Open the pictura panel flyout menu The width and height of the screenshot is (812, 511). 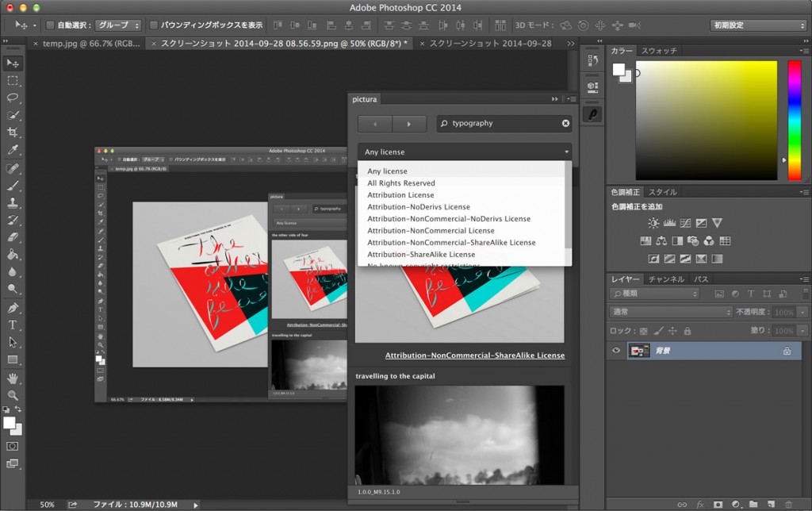click(x=572, y=99)
